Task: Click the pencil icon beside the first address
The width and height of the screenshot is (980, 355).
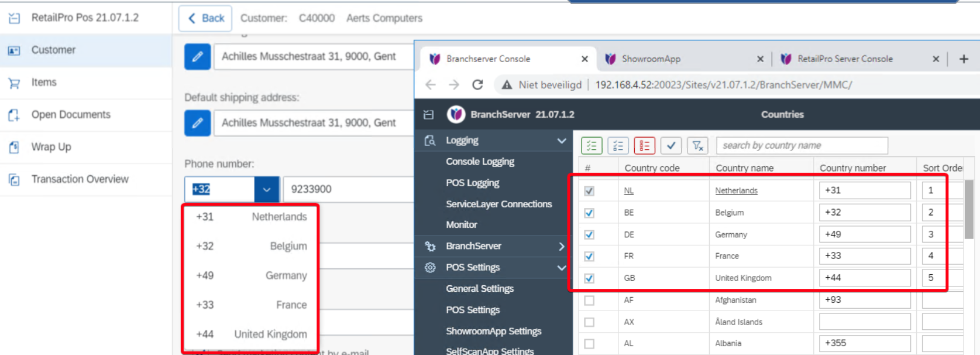Action: (x=197, y=57)
